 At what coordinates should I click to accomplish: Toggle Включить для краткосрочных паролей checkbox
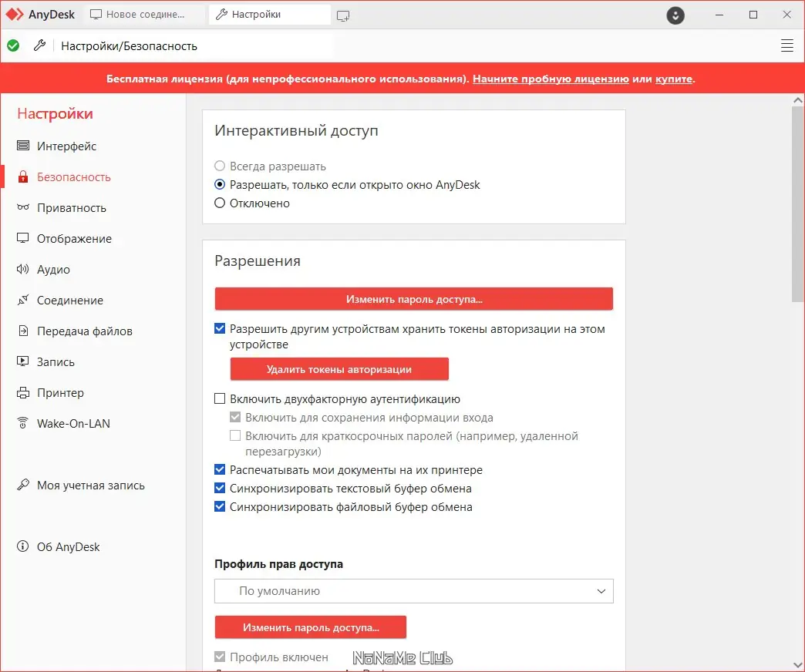(235, 435)
